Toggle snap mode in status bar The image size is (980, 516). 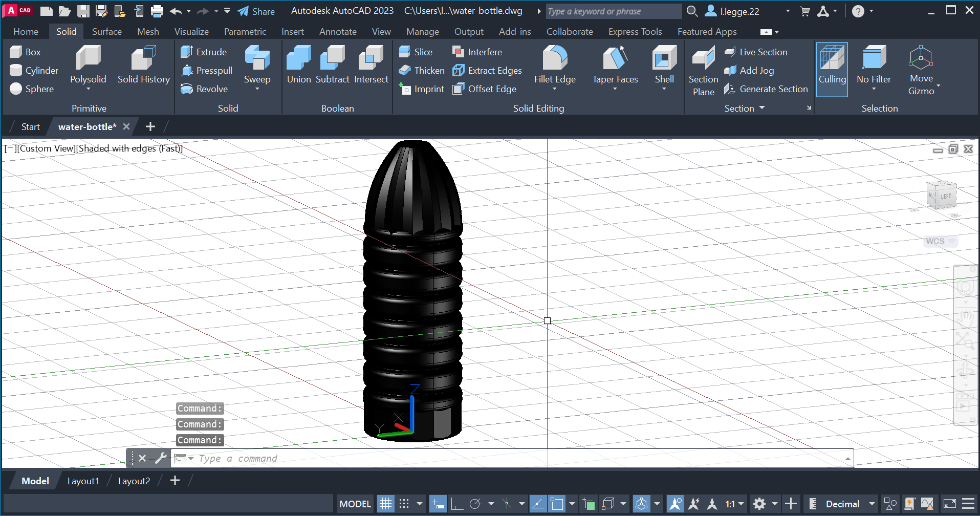click(x=404, y=504)
